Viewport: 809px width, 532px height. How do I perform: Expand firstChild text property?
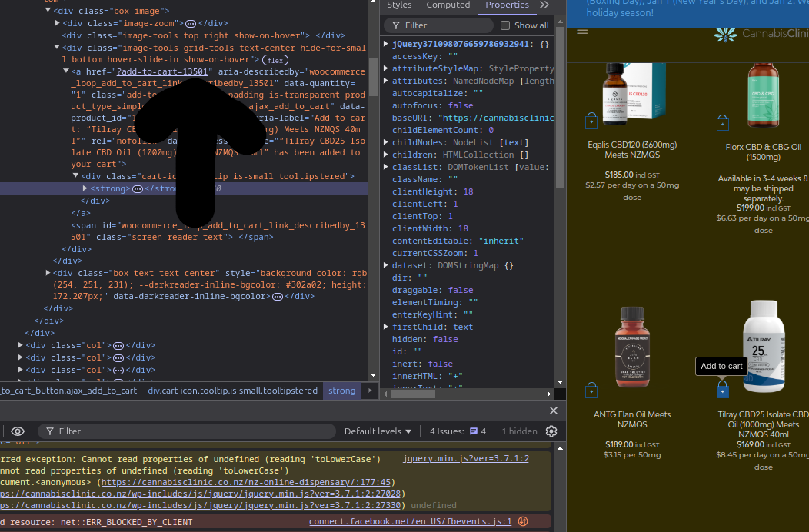(385, 327)
